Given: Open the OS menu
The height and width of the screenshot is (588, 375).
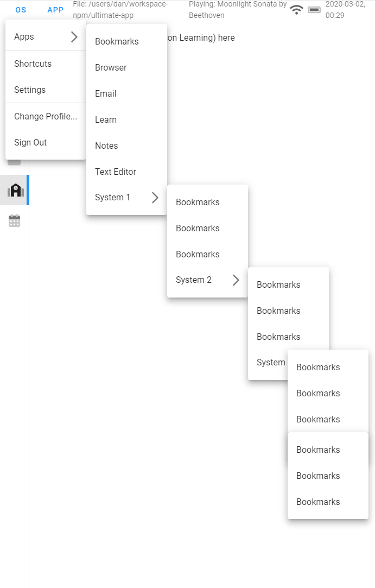Looking at the screenshot, I should point(21,9).
